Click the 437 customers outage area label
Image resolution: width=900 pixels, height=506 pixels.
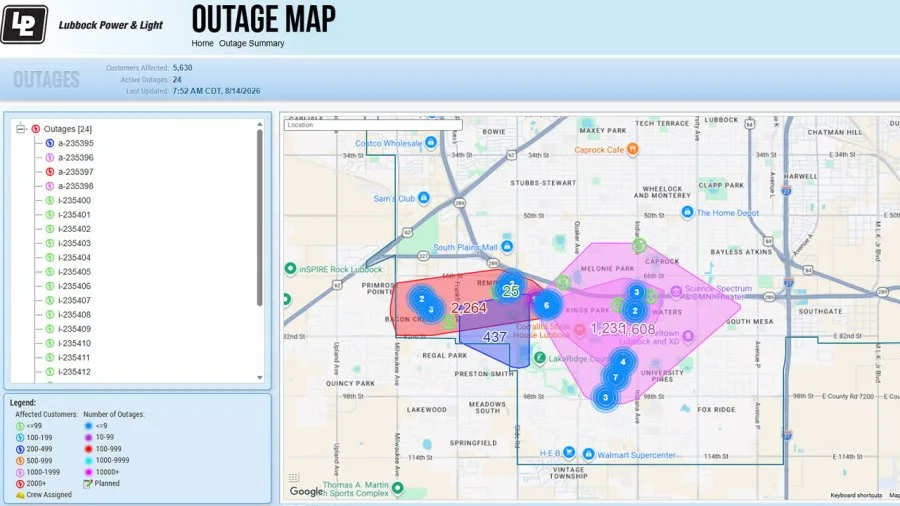[495, 337]
